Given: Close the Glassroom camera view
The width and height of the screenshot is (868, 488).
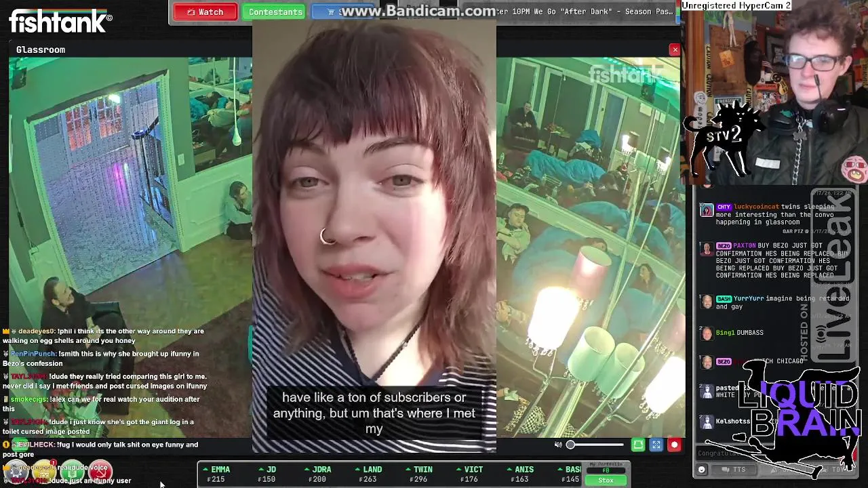Looking at the screenshot, I should pyautogui.click(x=675, y=49).
